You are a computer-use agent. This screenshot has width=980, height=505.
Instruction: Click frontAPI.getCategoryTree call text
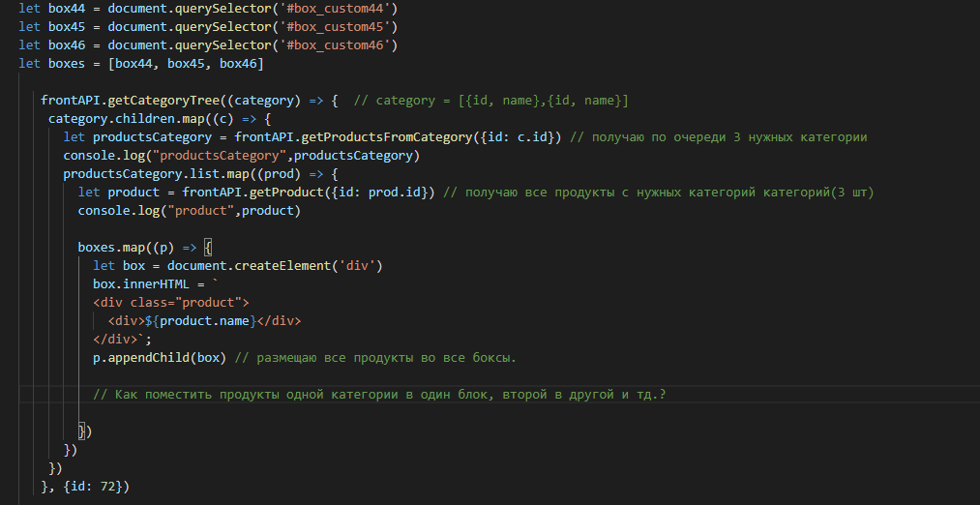(x=130, y=100)
